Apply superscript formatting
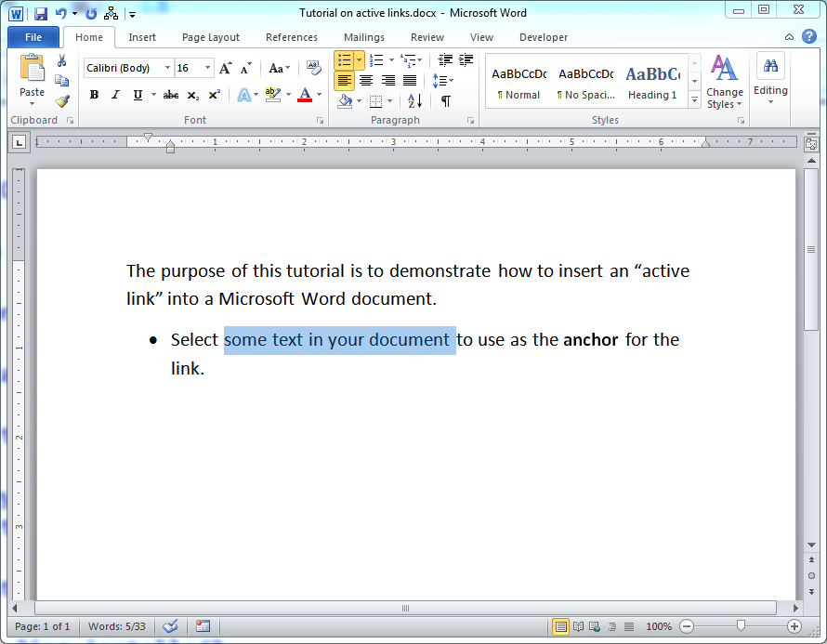The width and height of the screenshot is (827, 644). point(214,95)
